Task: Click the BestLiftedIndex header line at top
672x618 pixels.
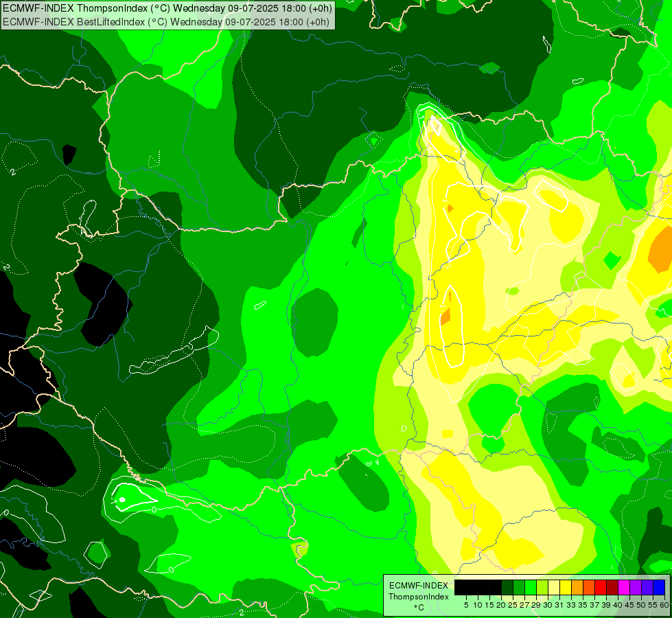Action: (165, 22)
